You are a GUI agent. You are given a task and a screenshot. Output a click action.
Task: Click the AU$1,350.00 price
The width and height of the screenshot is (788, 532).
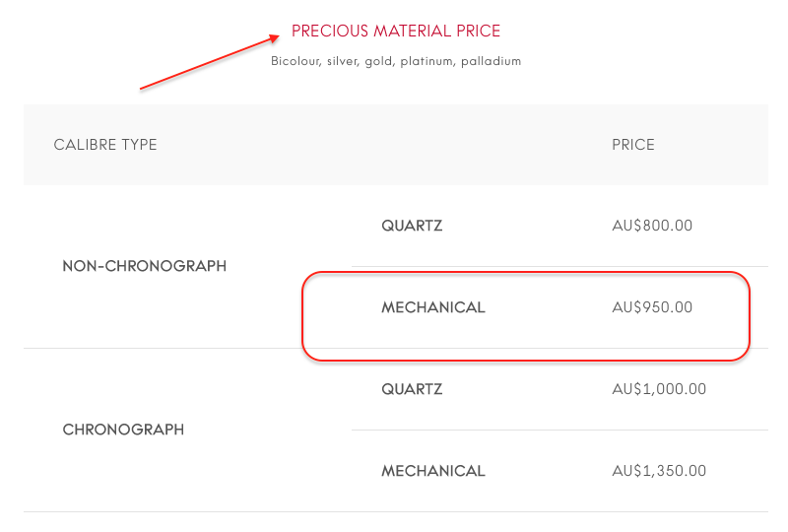coord(659,471)
